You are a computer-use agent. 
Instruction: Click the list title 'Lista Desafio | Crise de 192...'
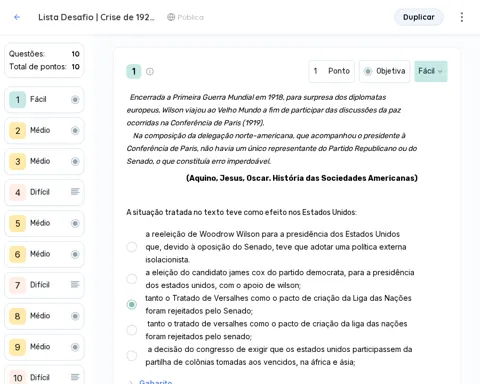[x=96, y=17]
